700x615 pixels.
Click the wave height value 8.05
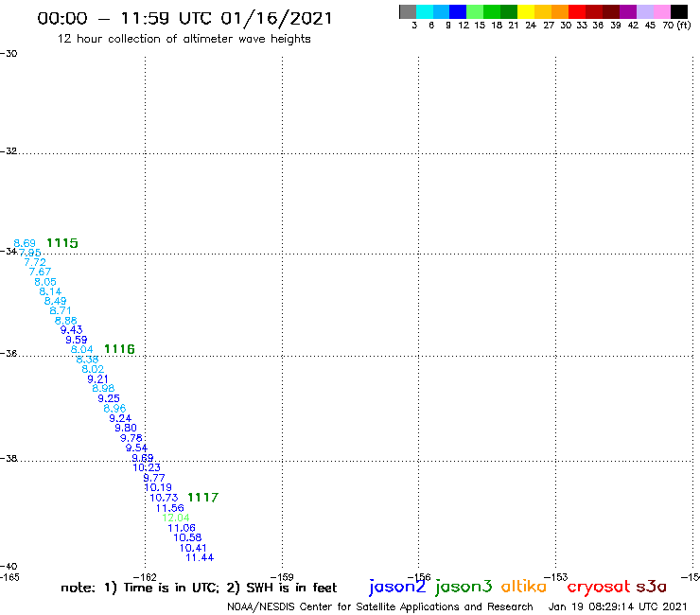click(45, 282)
